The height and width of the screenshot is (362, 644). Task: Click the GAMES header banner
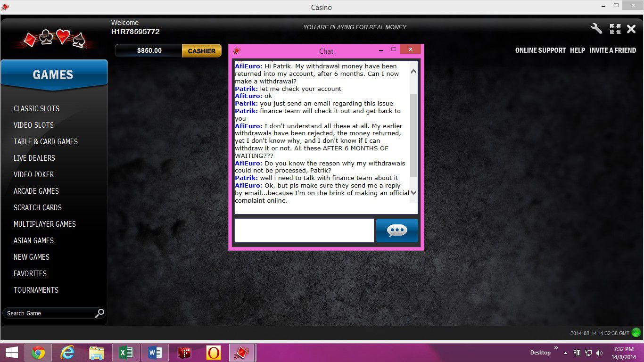point(54,74)
